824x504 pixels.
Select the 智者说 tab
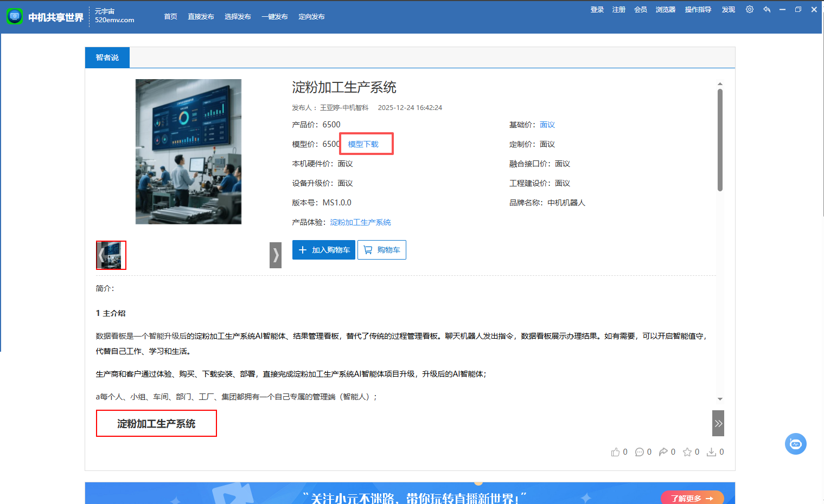tap(107, 57)
